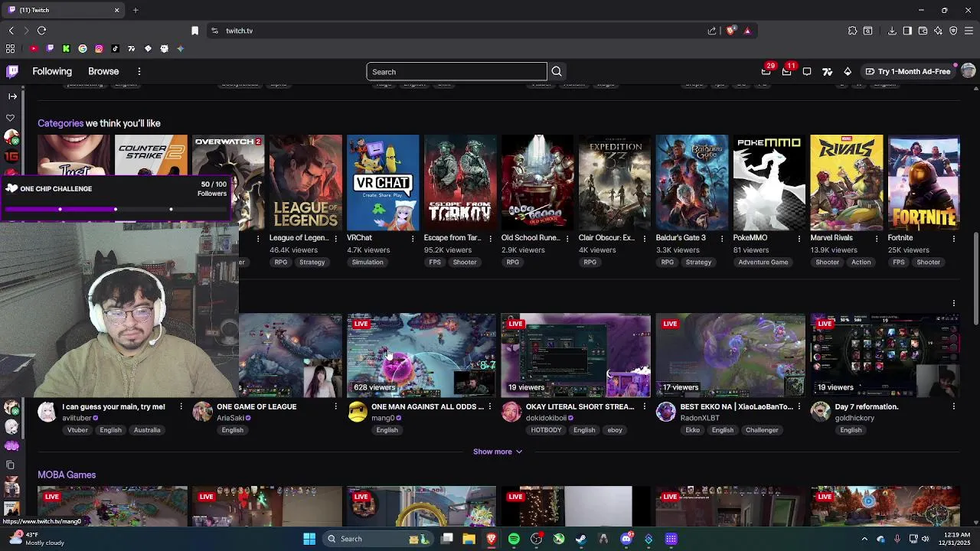Viewport: 980px width, 551px height.
Task: Open browser downloads icon
Action: (x=892, y=31)
